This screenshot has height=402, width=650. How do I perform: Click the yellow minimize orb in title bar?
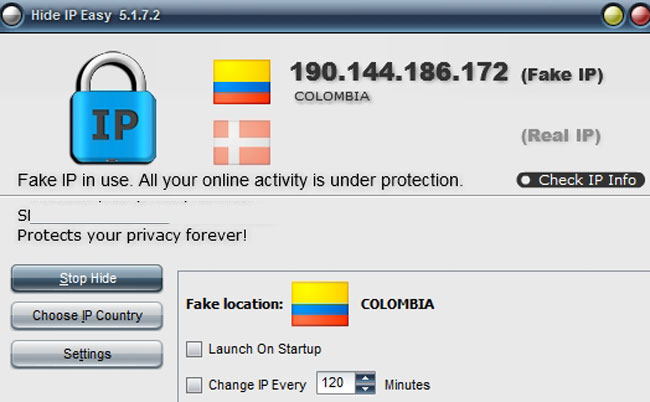coord(613,15)
